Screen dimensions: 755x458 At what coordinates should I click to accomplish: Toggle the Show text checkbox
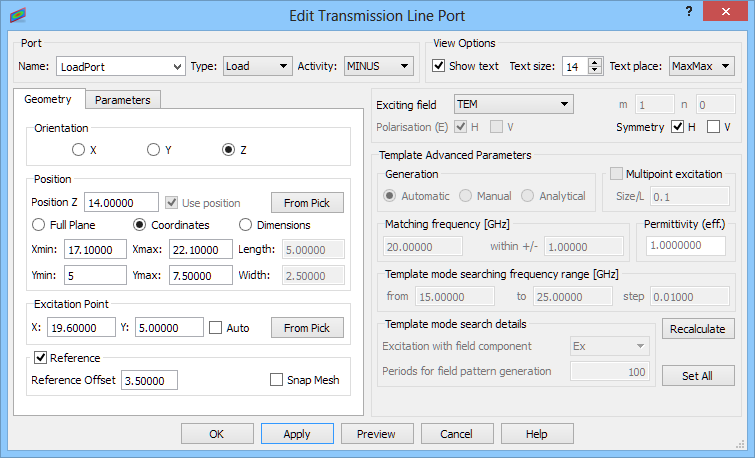438,65
